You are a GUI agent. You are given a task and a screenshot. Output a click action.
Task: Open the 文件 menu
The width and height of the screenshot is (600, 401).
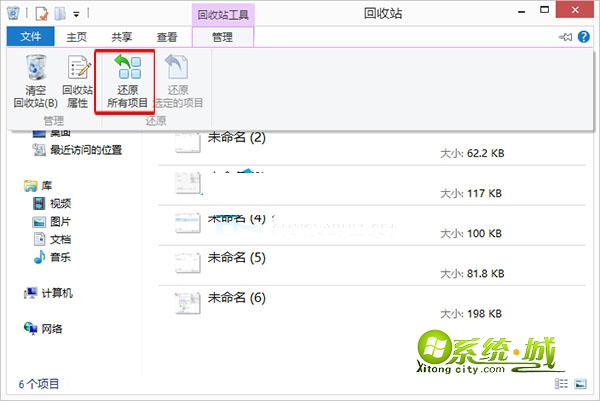tap(30, 37)
